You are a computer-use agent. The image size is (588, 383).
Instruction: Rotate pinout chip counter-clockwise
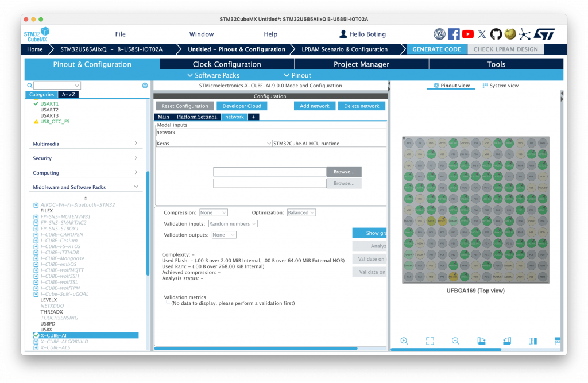(507, 341)
